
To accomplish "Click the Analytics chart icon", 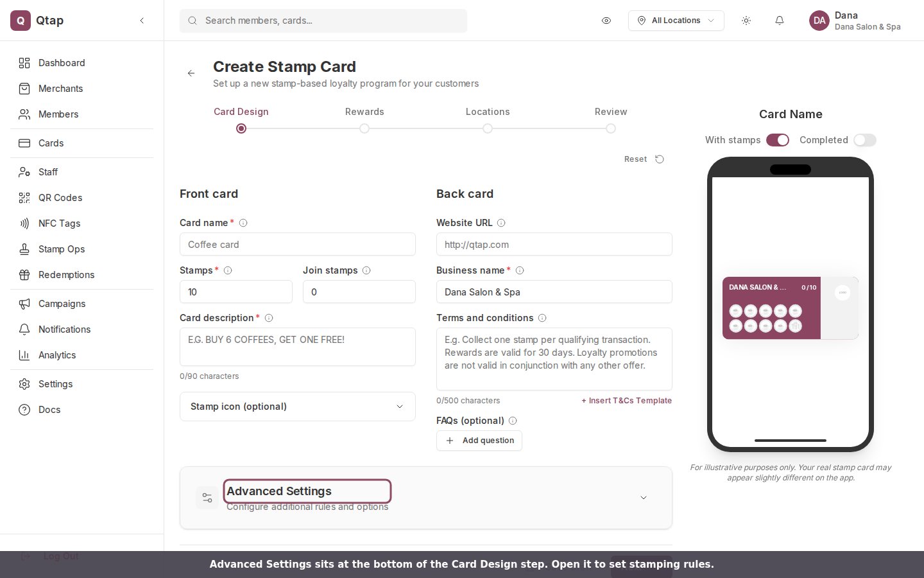I will coord(24,355).
